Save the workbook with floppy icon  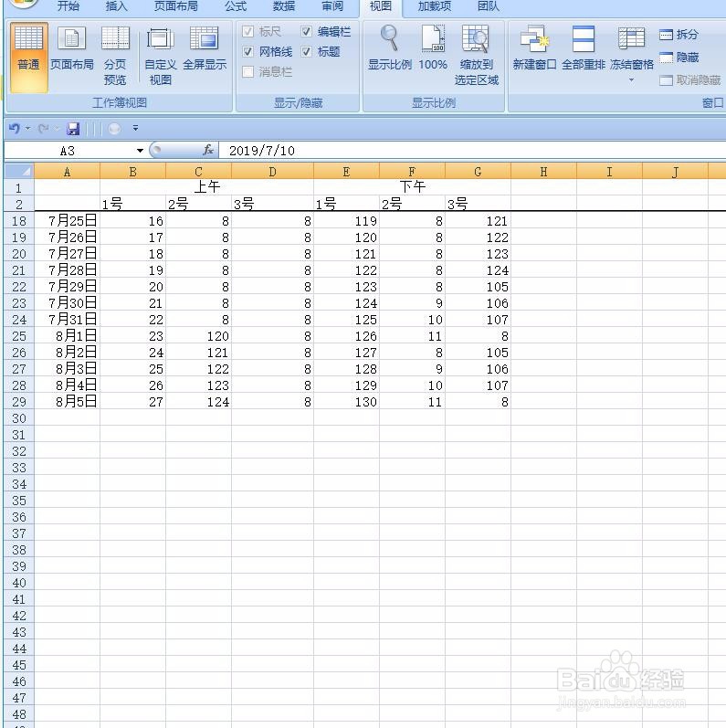pyautogui.click(x=73, y=129)
